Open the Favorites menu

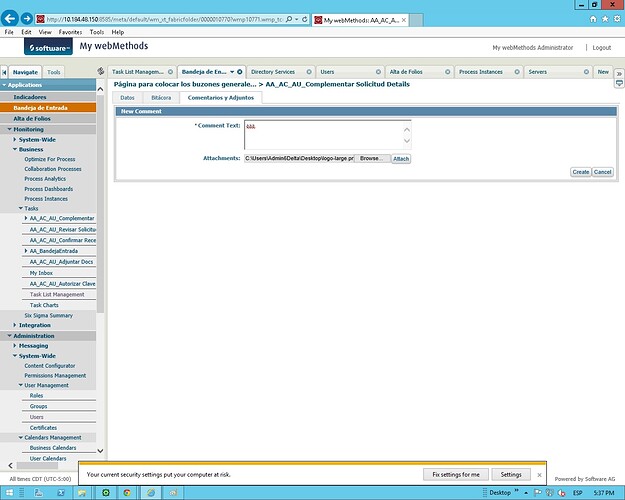click(70, 32)
